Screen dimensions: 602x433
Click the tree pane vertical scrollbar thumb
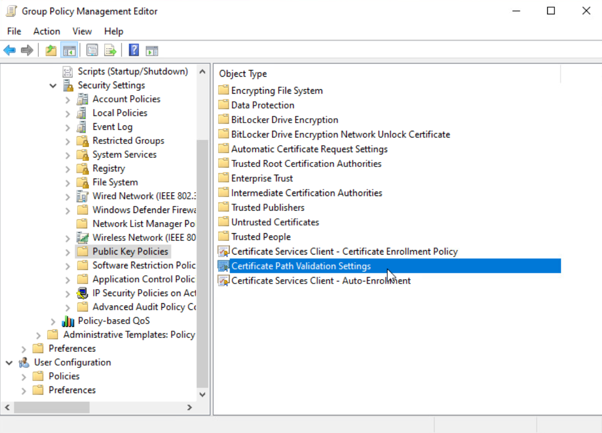[202, 264]
